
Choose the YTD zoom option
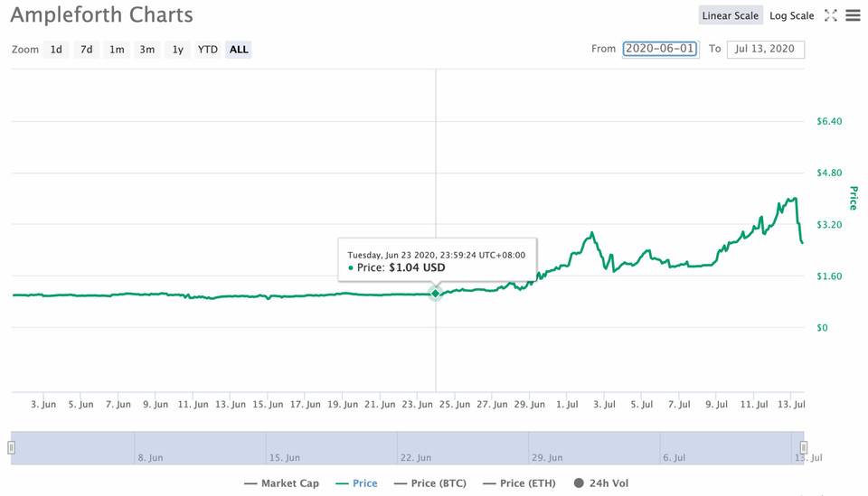pyautogui.click(x=208, y=50)
